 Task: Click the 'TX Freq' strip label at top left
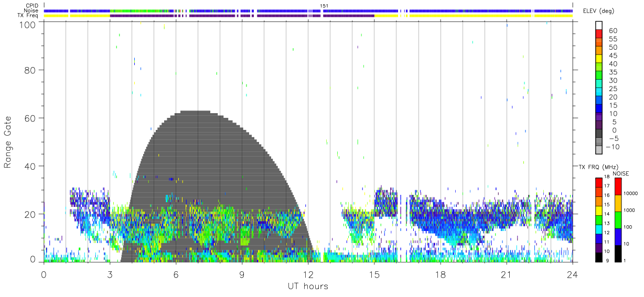tap(28, 16)
